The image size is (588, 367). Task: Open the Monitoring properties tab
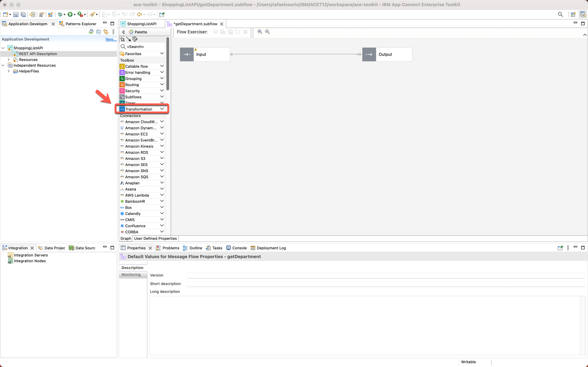pyautogui.click(x=131, y=274)
